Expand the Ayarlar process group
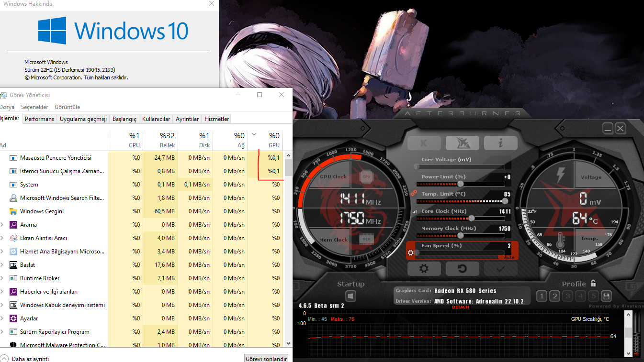Viewport: 644px width, 362px height. 2,318
